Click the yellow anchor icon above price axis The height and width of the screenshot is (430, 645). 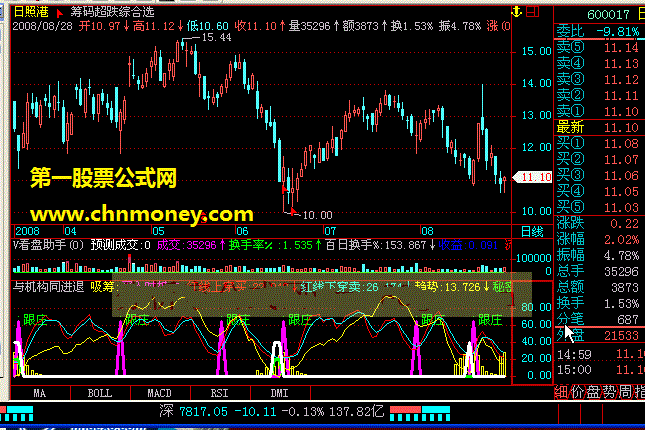point(517,12)
